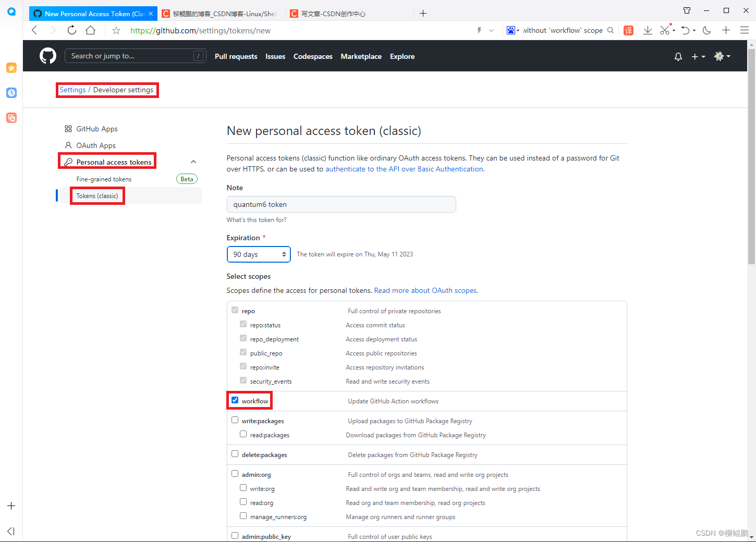
Task: Click inside the Note token name field
Action: pos(341,204)
